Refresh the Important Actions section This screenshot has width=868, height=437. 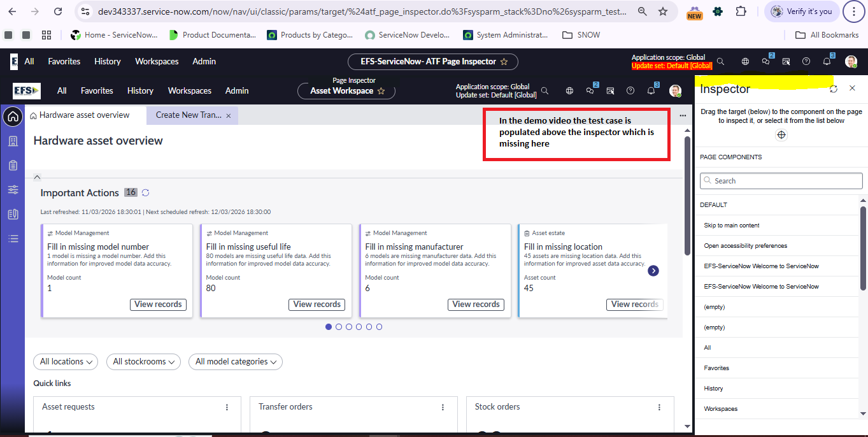click(x=146, y=192)
